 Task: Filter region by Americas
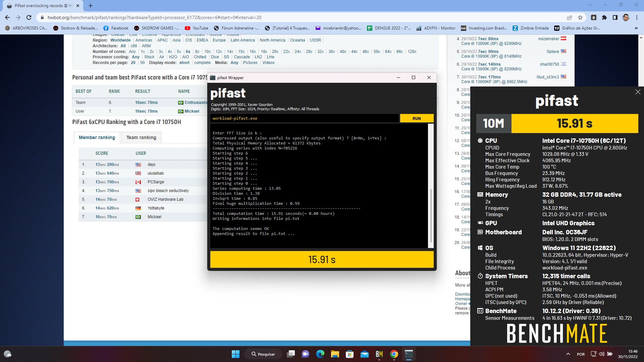pyautogui.click(x=144, y=40)
